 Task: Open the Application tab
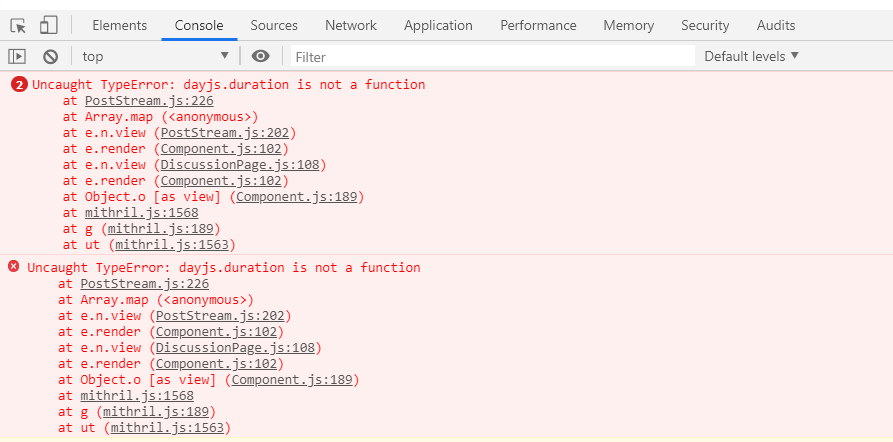point(438,26)
